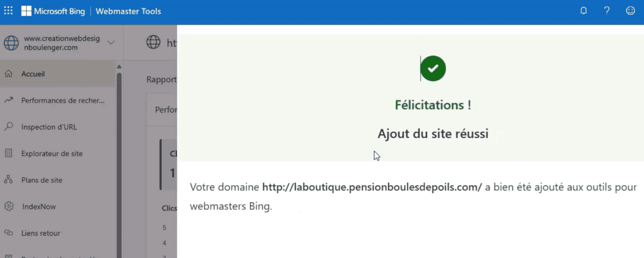Select the www.creationwebdesignboulenger.com site name
Viewport: 644px width, 258px height.
coord(62,43)
